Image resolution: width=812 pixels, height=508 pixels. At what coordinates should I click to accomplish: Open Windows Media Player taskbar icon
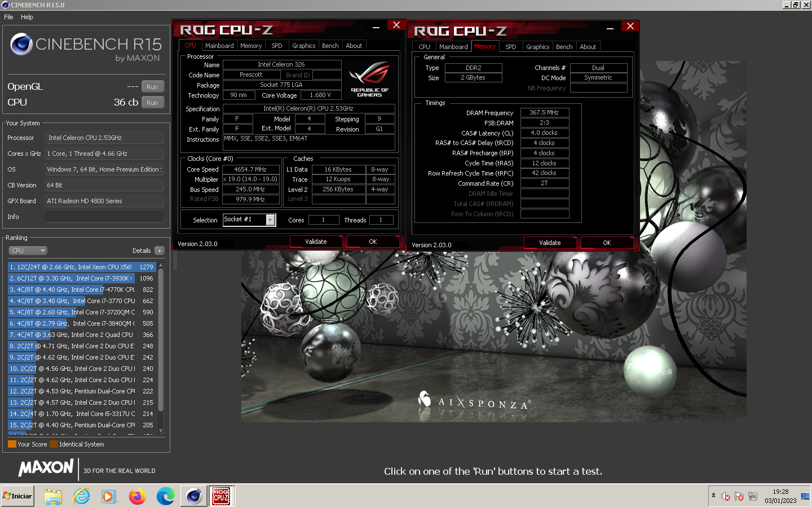[109, 496]
